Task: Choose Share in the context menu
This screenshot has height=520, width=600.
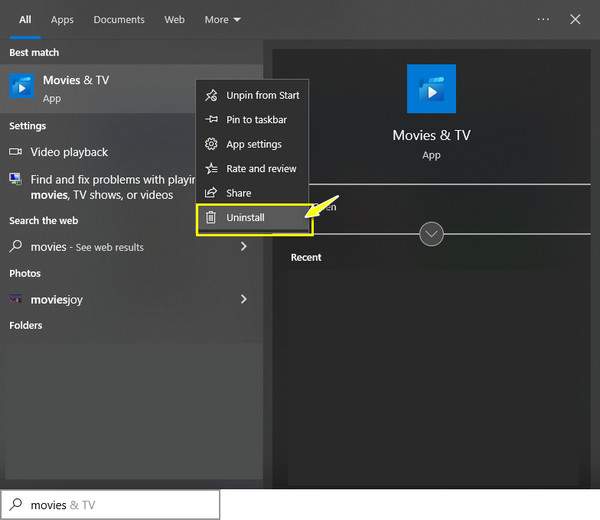Action: click(252, 193)
